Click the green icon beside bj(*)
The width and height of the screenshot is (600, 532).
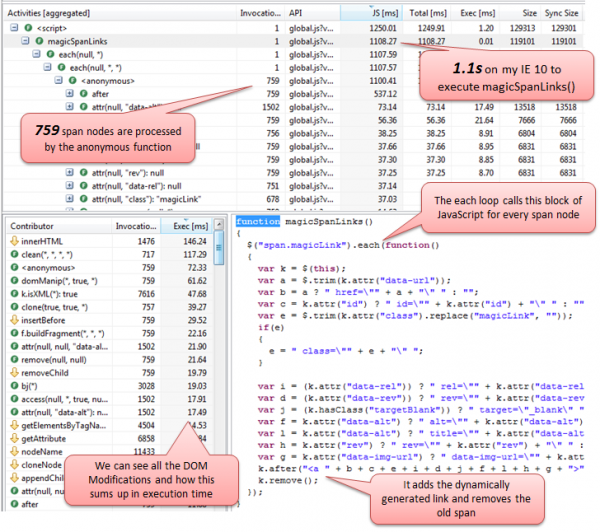[14, 386]
